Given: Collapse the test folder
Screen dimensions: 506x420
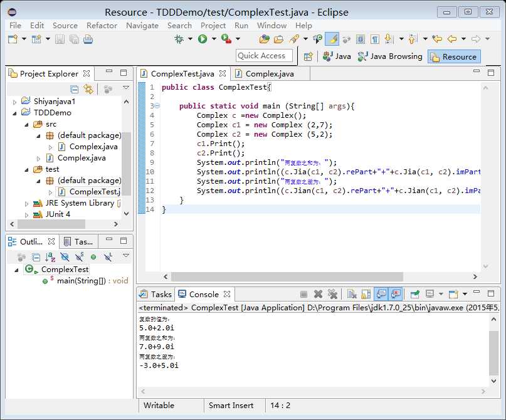Looking at the screenshot, I should pyautogui.click(x=26, y=170).
